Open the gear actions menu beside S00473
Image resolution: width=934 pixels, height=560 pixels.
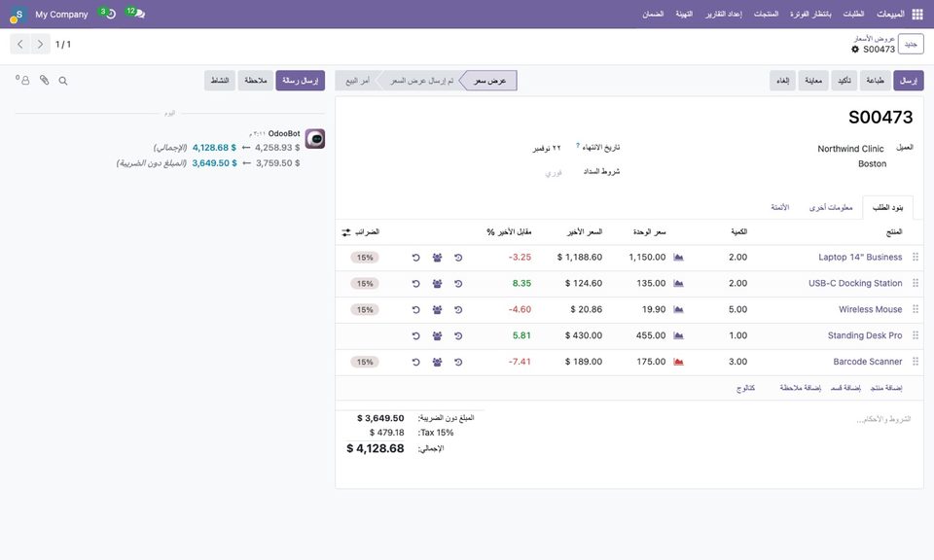[855, 50]
